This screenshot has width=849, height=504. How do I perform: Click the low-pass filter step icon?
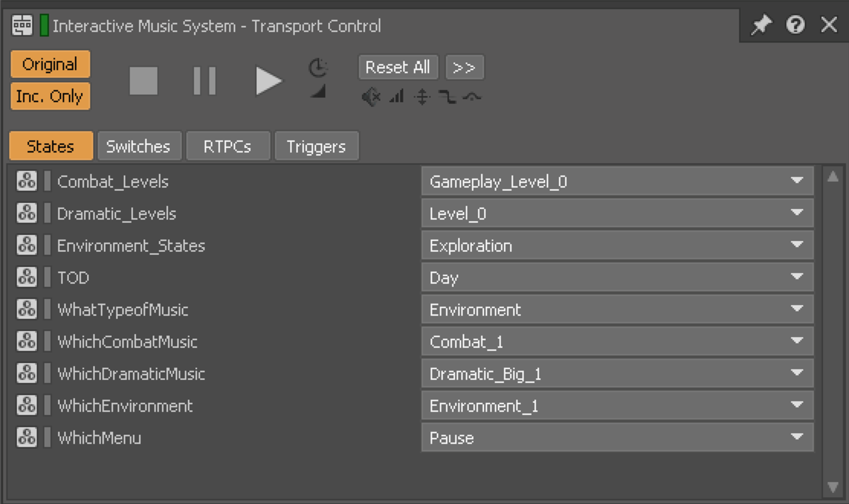(x=447, y=98)
